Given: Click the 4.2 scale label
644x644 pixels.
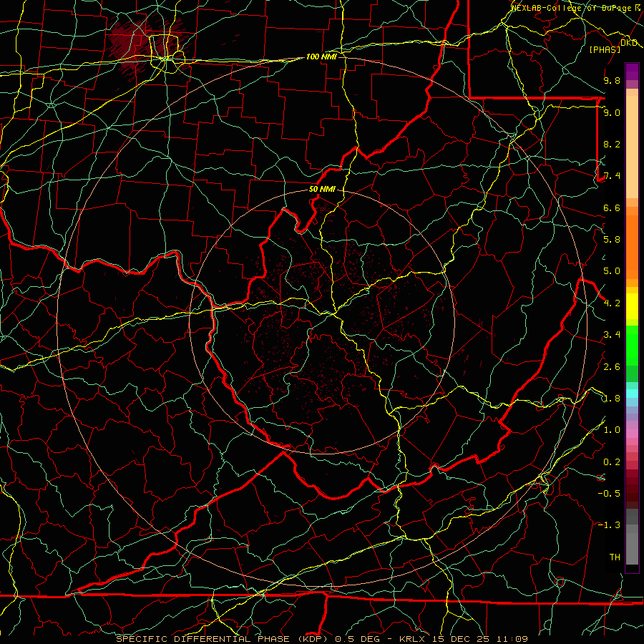Looking at the screenshot, I should [612, 303].
